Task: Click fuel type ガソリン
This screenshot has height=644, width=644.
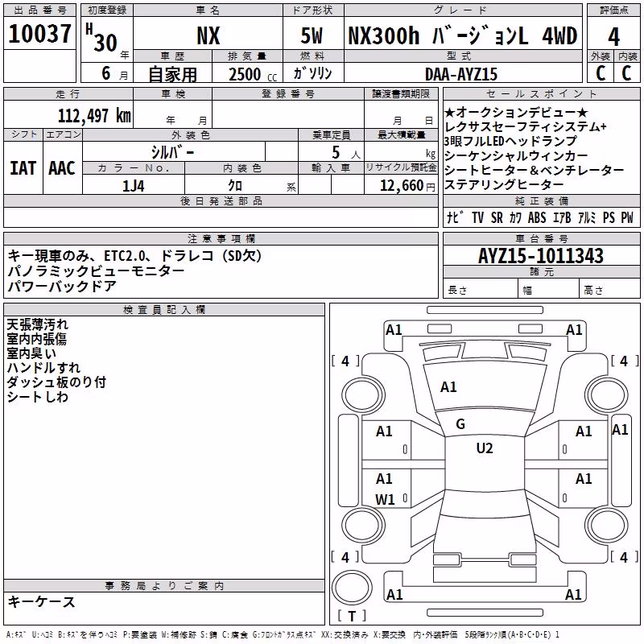Action: (x=312, y=73)
